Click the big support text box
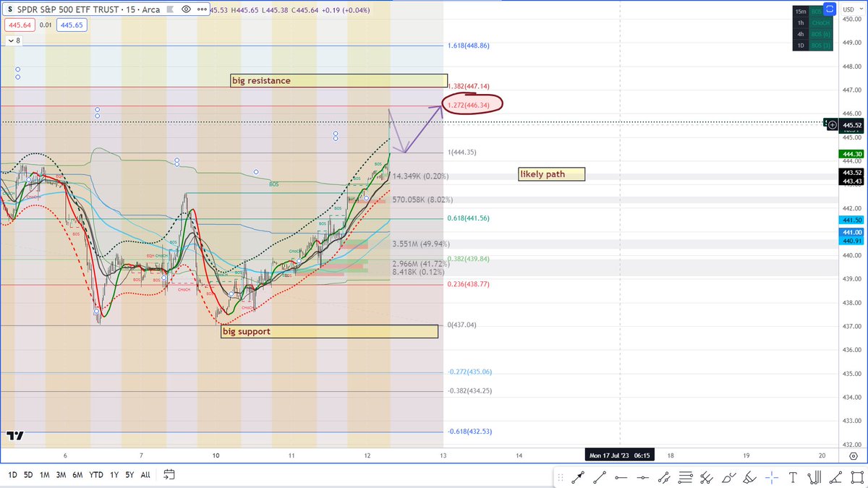 (329, 331)
